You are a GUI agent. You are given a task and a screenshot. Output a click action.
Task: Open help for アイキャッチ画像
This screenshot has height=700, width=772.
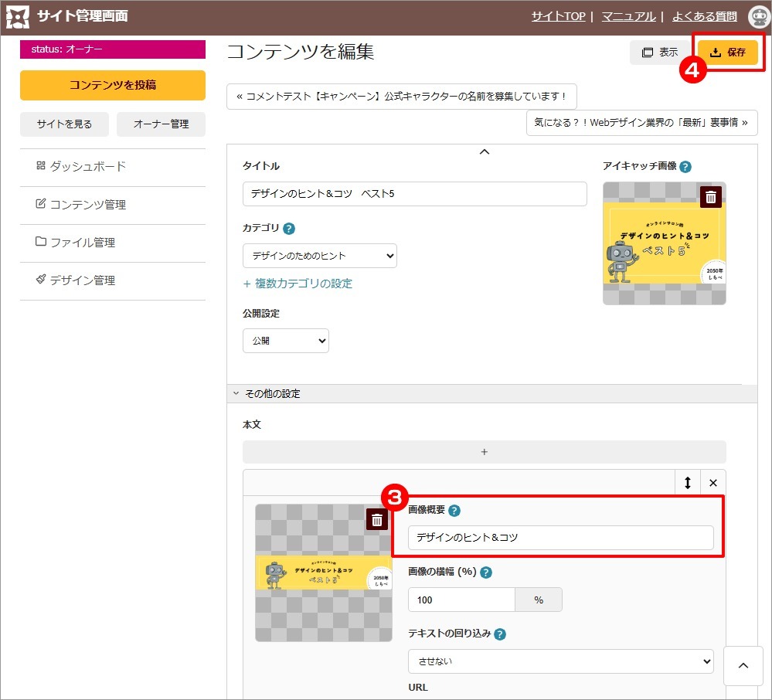click(685, 166)
